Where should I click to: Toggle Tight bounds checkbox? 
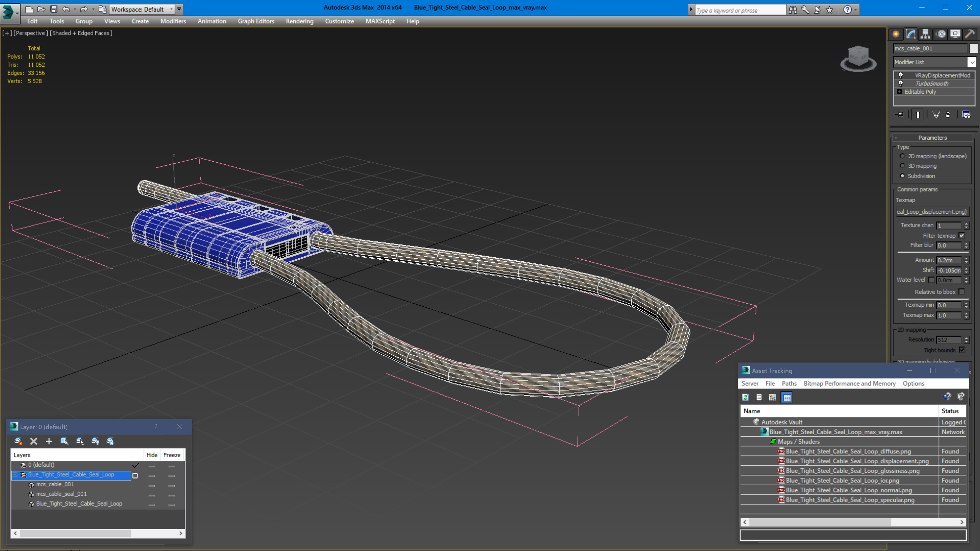[962, 350]
